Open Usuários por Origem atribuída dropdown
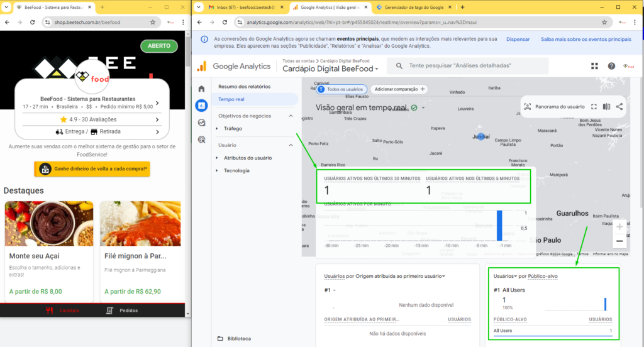This screenshot has width=644, height=347. coord(443,277)
